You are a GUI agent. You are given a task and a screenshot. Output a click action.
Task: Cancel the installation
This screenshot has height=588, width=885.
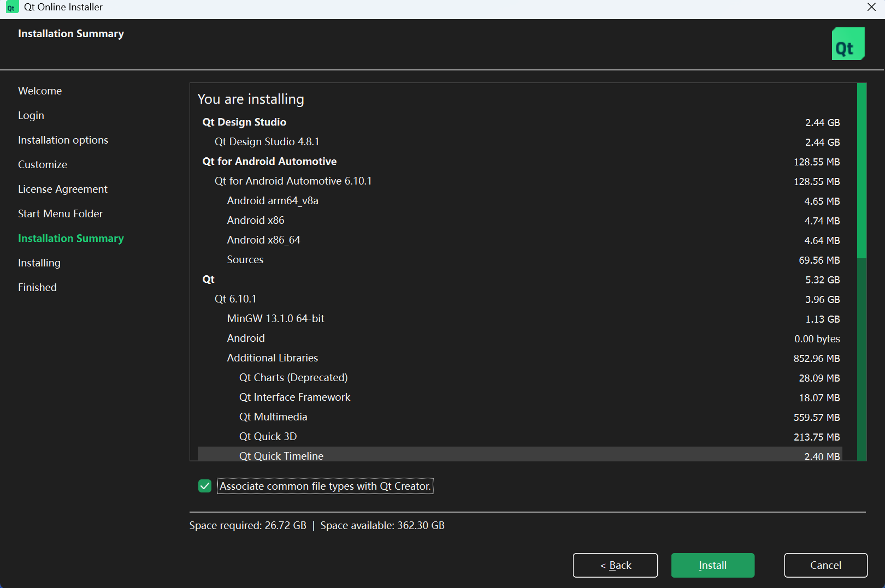[x=825, y=565]
